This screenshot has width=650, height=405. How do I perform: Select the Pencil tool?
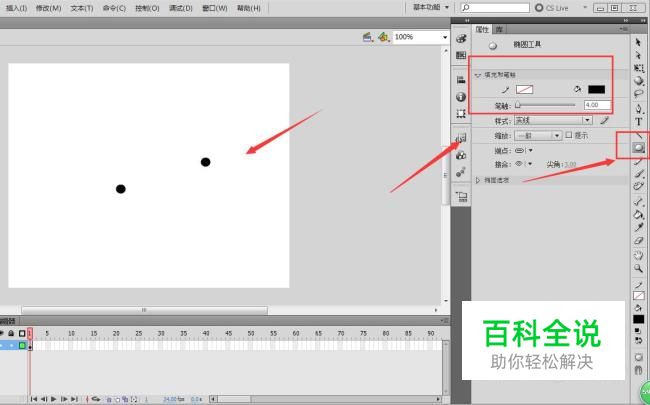coord(638,162)
